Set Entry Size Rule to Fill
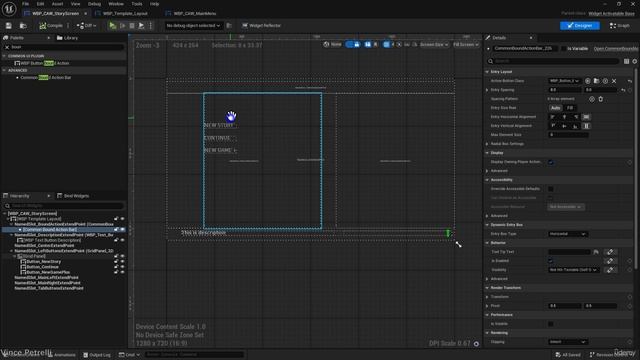Viewport: 640px width, 360px height. click(x=570, y=108)
